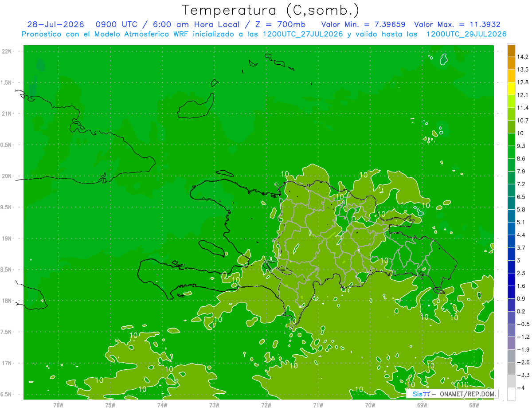Click the 22N latitude axis label
The height and width of the screenshot is (411, 532).
(7, 51)
